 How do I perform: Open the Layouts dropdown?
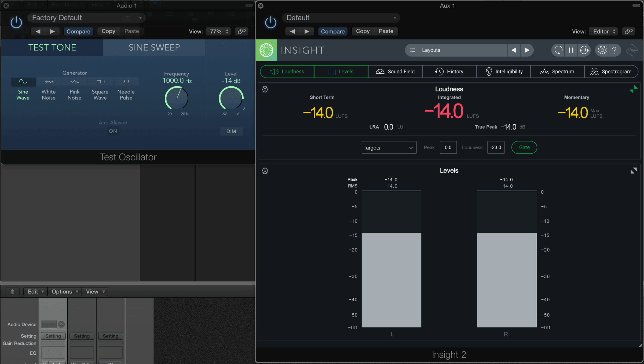tap(456, 50)
